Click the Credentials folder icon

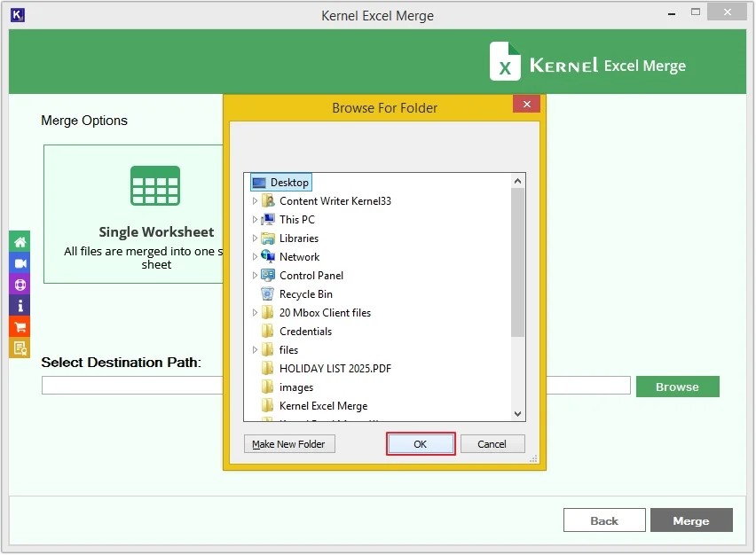[268, 331]
